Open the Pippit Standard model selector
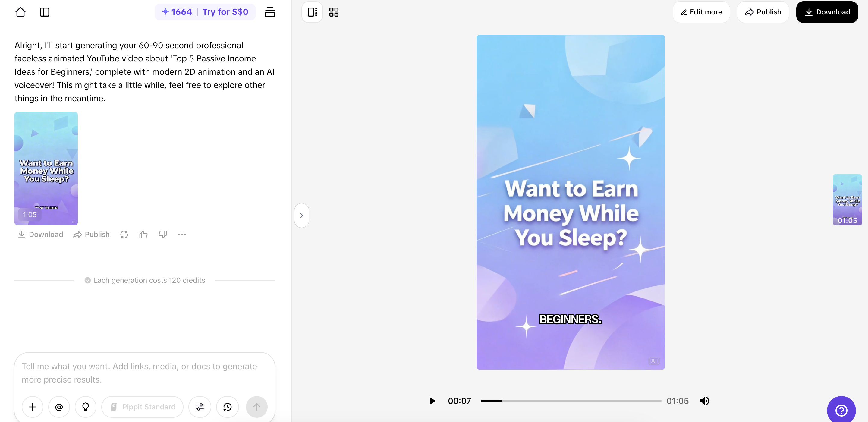Image resolution: width=868 pixels, height=422 pixels. tap(143, 407)
